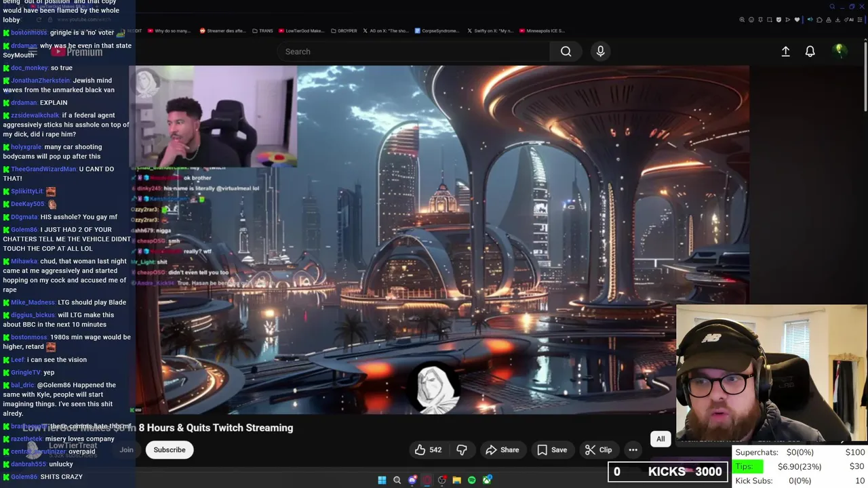Click the YouTube search magnifier button

(566, 52)
